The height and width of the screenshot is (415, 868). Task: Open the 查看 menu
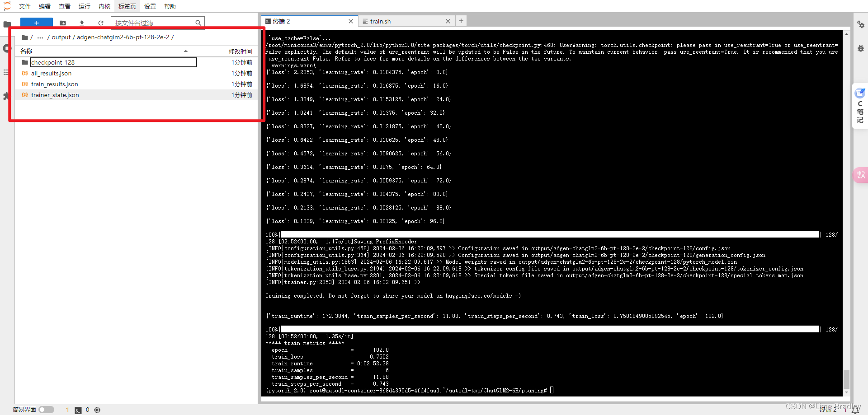point(65,6)
